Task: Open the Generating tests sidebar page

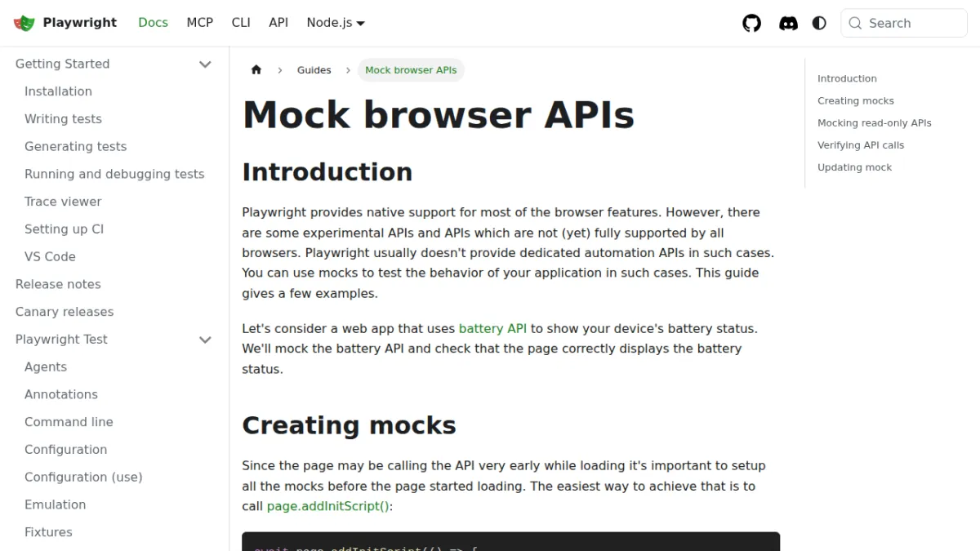Action: pyautogui.click(x=75, y=147)
